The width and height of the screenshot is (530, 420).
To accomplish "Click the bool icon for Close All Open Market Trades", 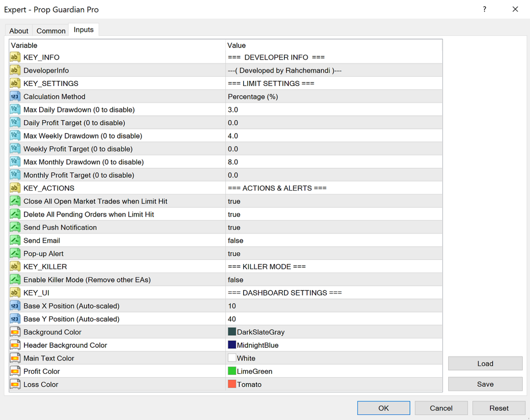I will tap(15, 201).
